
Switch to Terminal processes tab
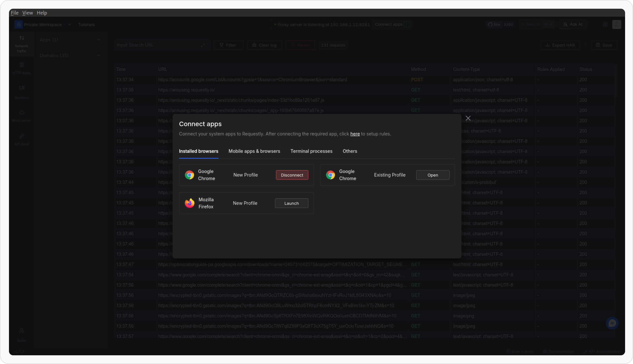tap(311, 151)
